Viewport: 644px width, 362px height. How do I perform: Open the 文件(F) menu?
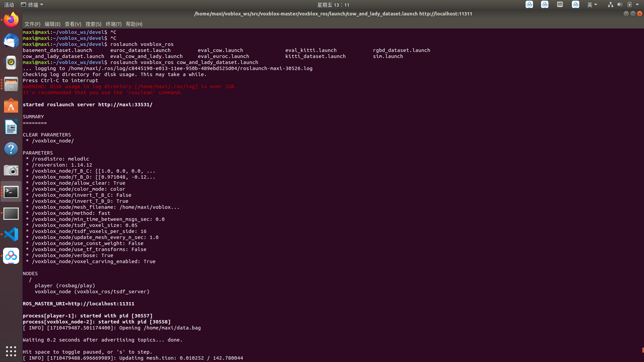click(32, 24)
